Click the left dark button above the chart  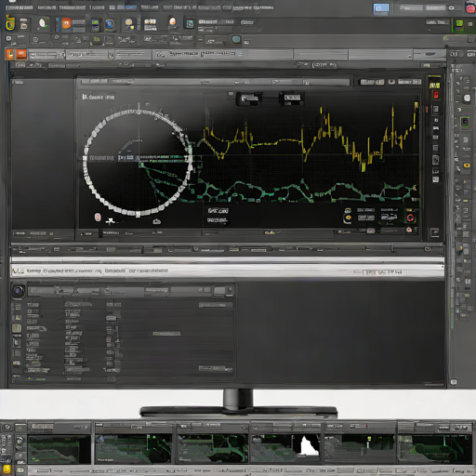[249, 99]
